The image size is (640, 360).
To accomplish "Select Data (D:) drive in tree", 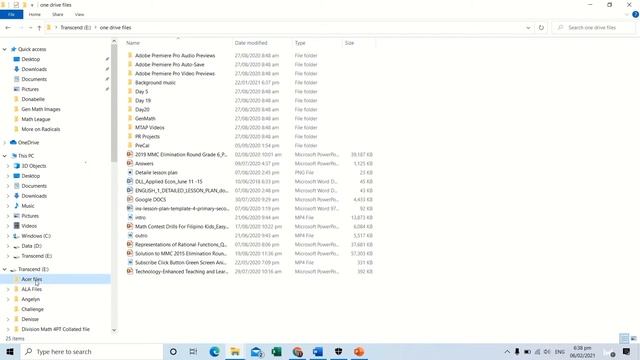I will coord(31,246).
